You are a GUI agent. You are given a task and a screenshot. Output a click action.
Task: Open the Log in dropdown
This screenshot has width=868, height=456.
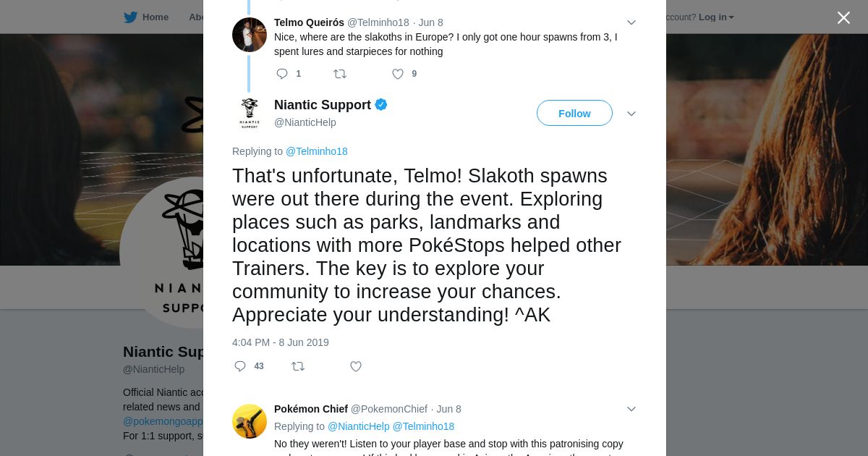(x=716, y=17)
